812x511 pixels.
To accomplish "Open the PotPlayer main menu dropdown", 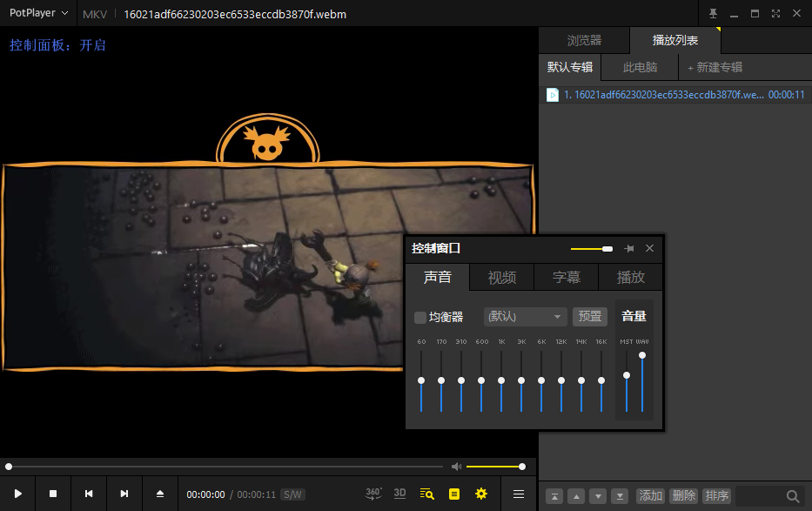I will 38,13.
